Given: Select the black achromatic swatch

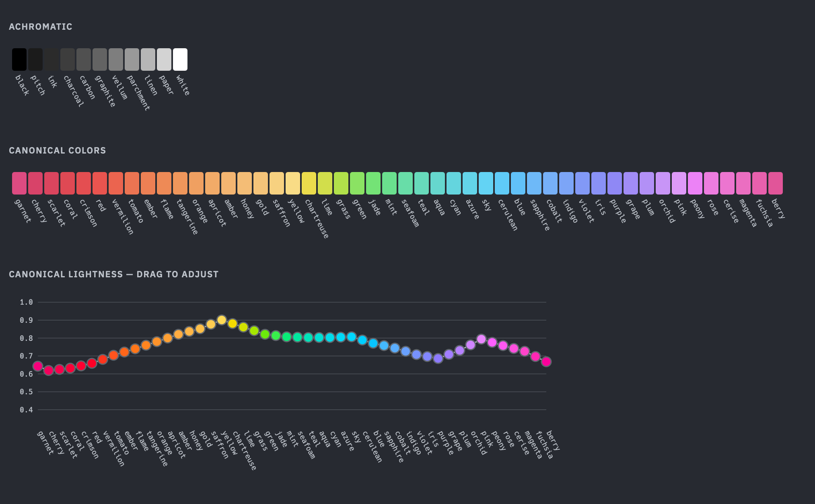Looking at the screenshot, I should 19,59.
